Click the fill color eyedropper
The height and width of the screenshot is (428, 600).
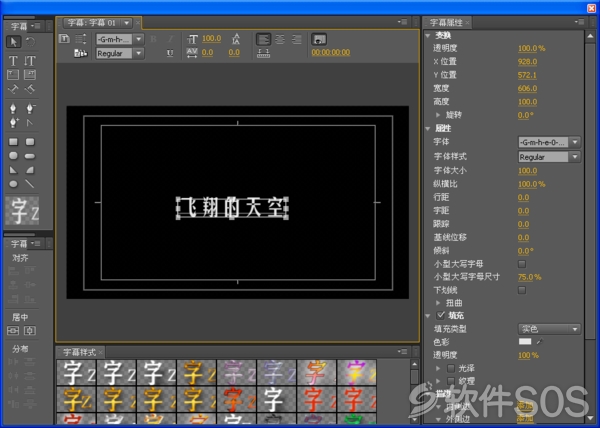click(540, 342)
